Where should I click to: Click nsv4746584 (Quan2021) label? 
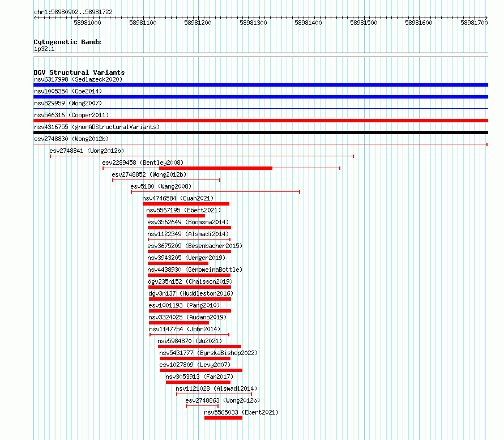pos(178,198)
